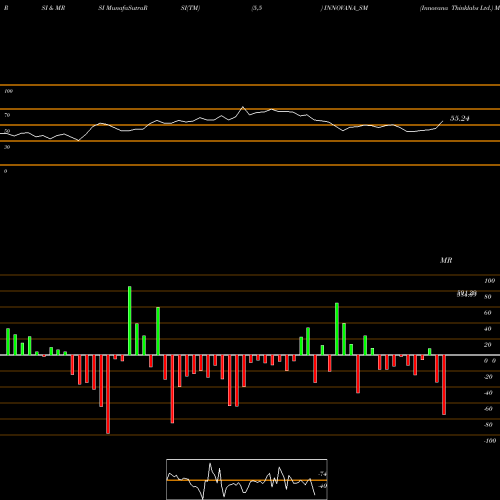Click the 80 label on MR axis

(x=488, y=297)
